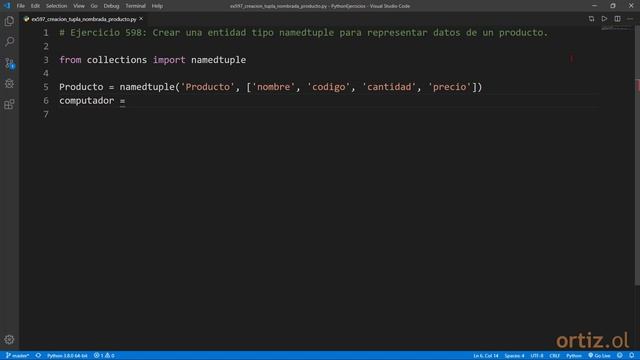Click Go Live server button

point(599,356)
